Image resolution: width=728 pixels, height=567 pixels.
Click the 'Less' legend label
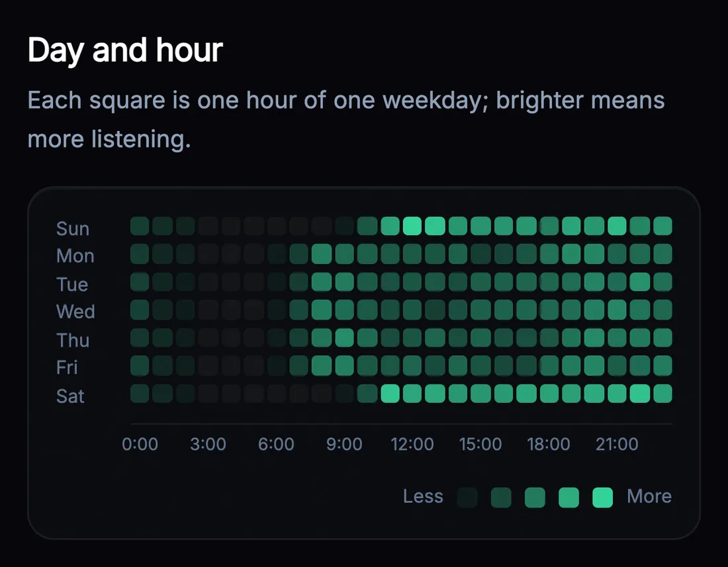(423, 496)
